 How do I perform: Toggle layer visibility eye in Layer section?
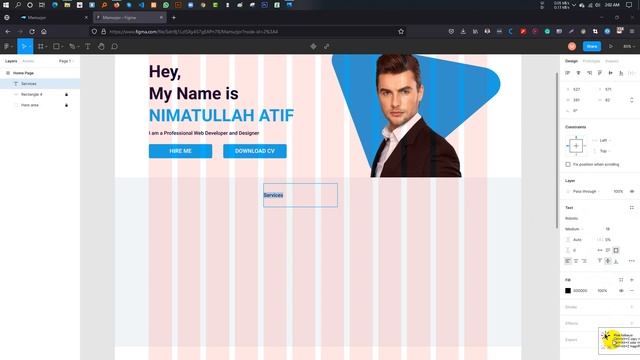(x=632, y=191)
